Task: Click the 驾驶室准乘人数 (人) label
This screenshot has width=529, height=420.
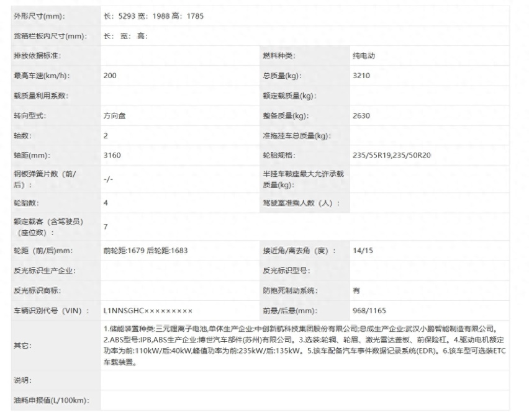Action: (x=301, y=203)
